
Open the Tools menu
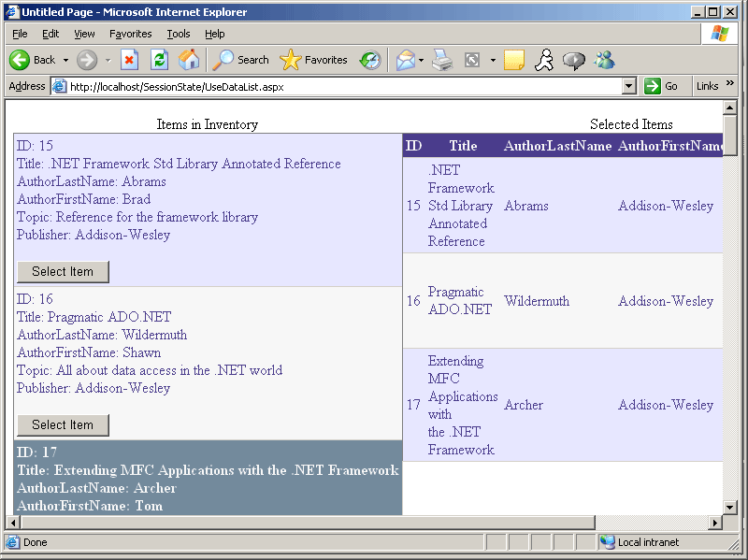(178, 34)
